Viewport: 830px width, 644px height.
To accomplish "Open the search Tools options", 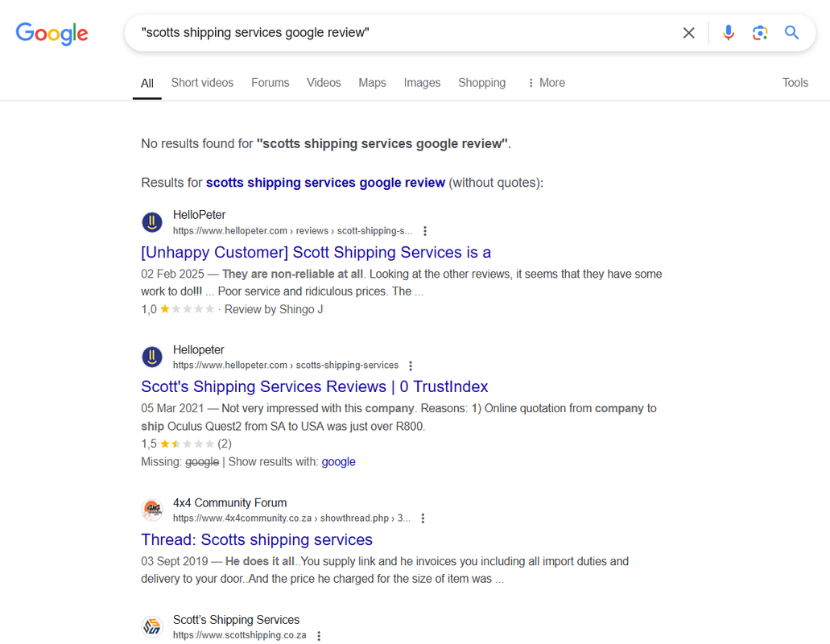I will pos(795,83).
